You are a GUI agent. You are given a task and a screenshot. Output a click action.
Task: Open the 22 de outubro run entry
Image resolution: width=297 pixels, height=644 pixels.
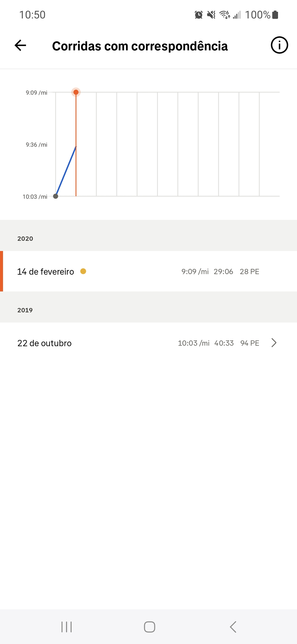148,343
